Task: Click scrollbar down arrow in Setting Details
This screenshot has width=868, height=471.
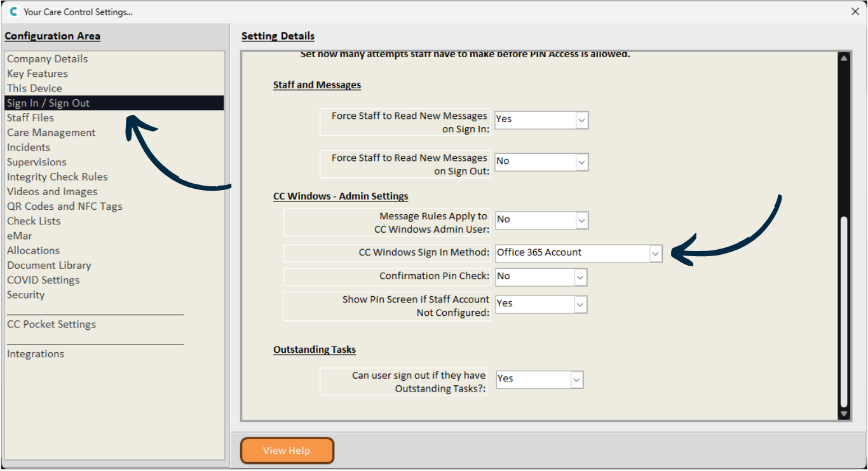Action: coord(844,414)
